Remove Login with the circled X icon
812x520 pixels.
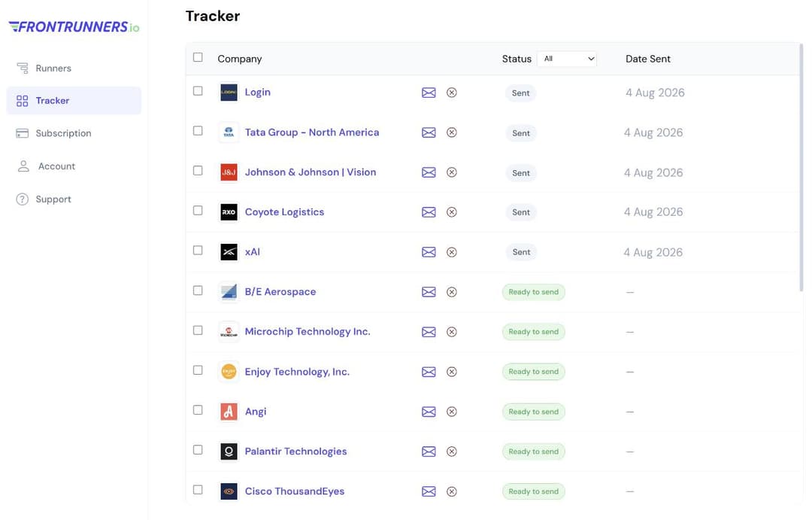pyautogui.click(x=452, y=93)
